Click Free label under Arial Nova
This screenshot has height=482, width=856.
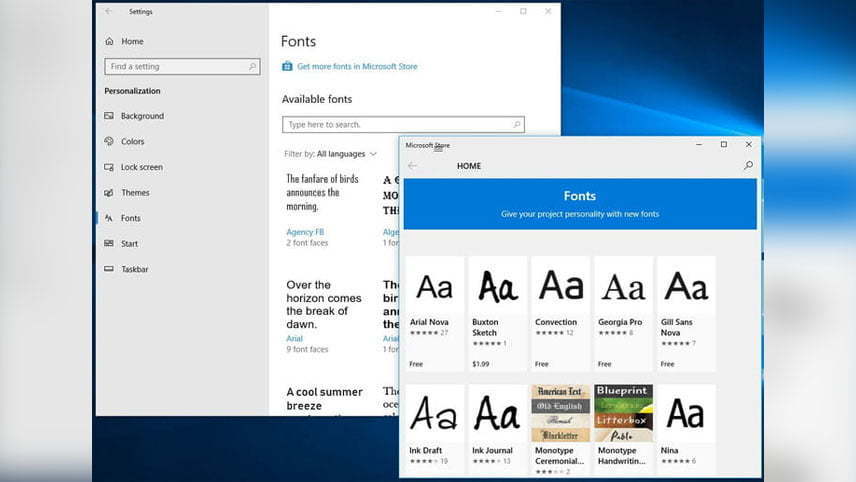(x=416, y=364)
